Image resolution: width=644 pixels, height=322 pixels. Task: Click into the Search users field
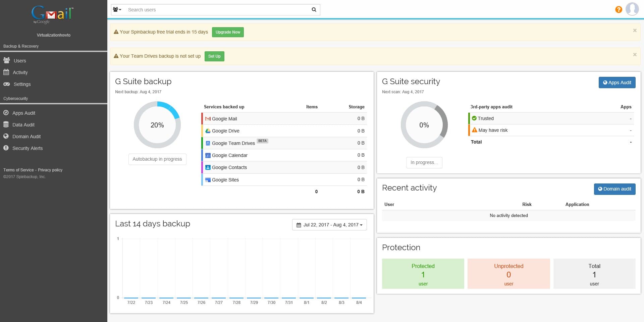(x=217, y=10)
